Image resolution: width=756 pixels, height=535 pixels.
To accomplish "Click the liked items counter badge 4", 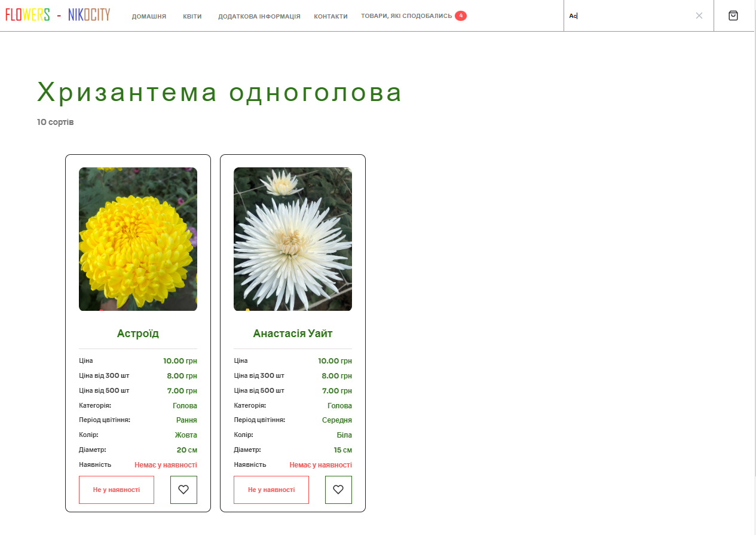I will click(x=461, y=16).
